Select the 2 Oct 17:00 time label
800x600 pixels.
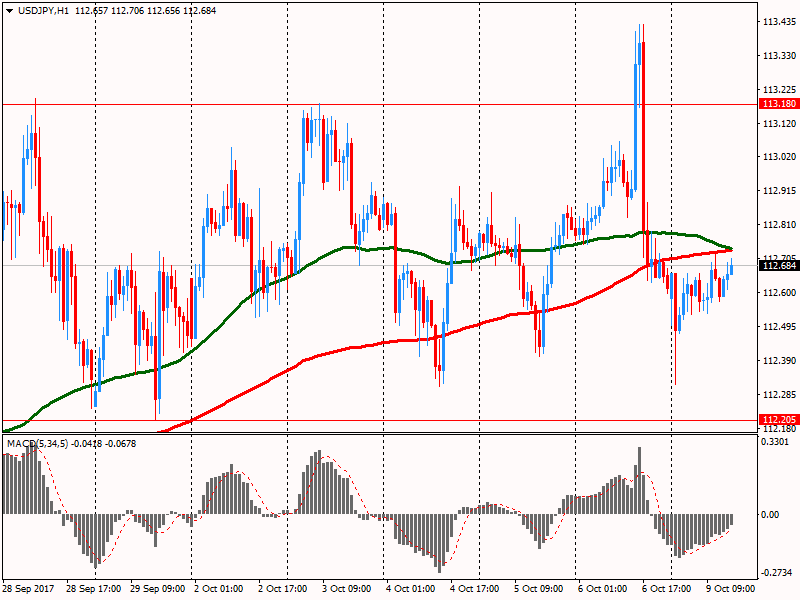point(283,589)
